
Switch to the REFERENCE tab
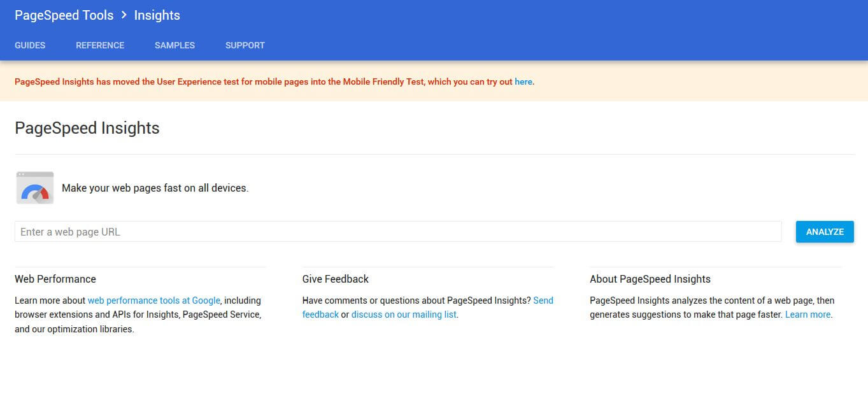pos(100,45)
